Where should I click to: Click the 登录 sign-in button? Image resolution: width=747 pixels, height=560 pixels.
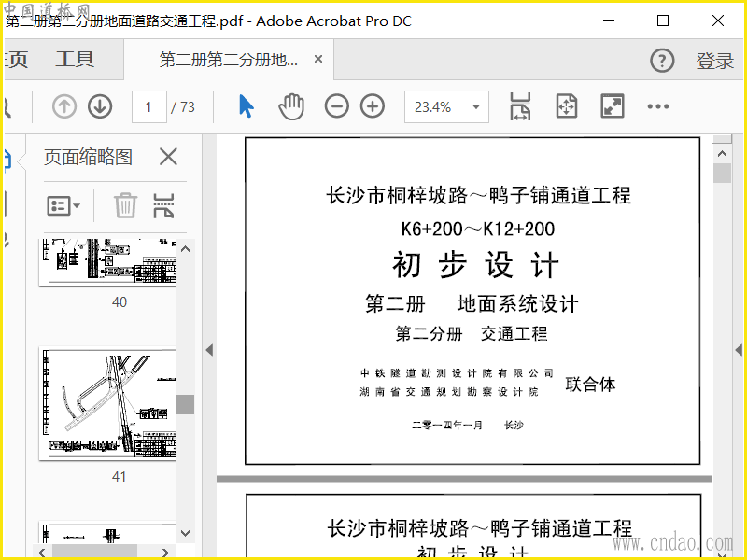click(x=714, y=61)
